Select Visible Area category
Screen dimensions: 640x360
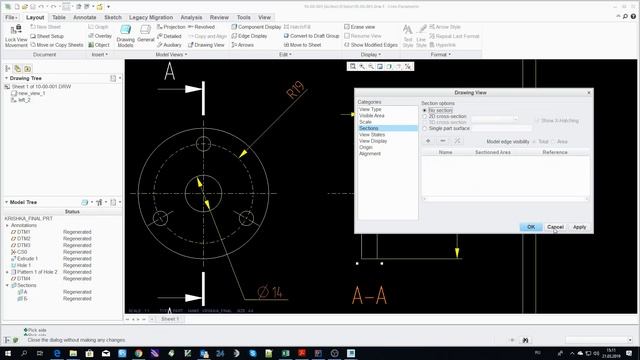[x=371, y=116]
